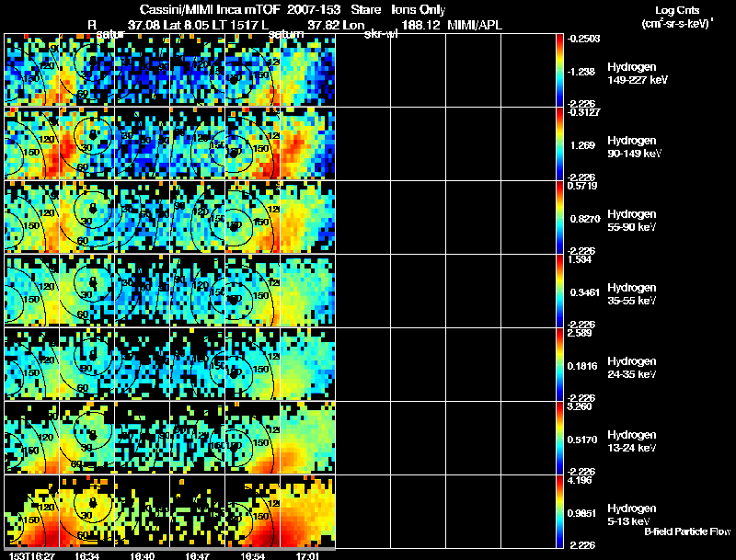
Task: Click the 'Cassini/MIMI Inca mTOF' title text
Action: click(x=210, y=9)
